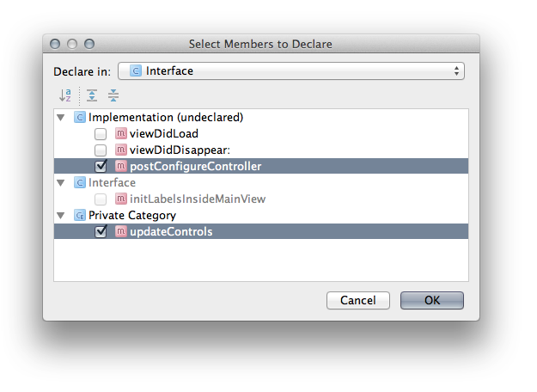Collapse the Interface tree group
Viewport: 537px width, 392px height.
point(61,183)
